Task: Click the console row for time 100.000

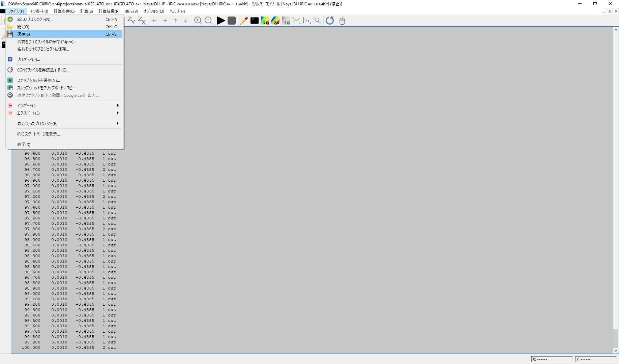Action: coord(69,347)
